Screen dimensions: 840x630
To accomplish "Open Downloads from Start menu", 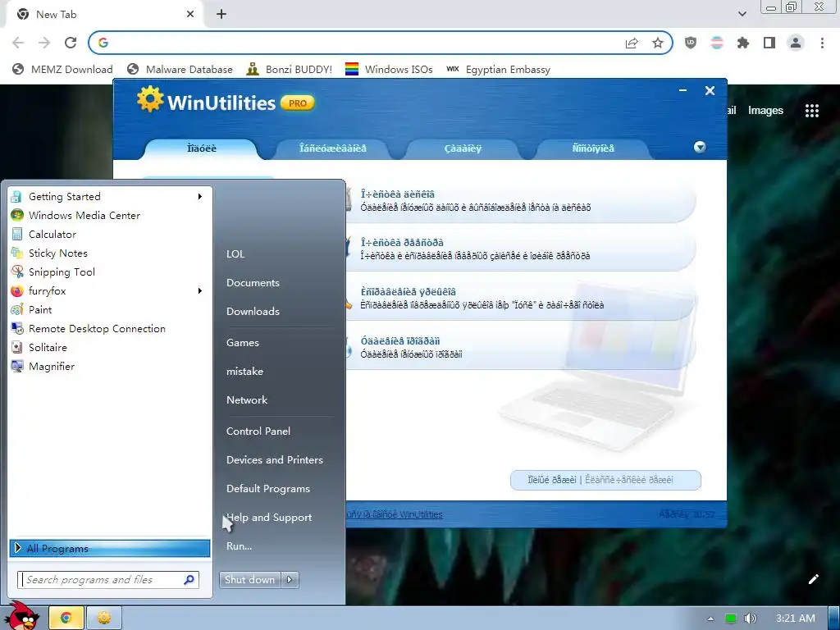I will click(253, 311).
